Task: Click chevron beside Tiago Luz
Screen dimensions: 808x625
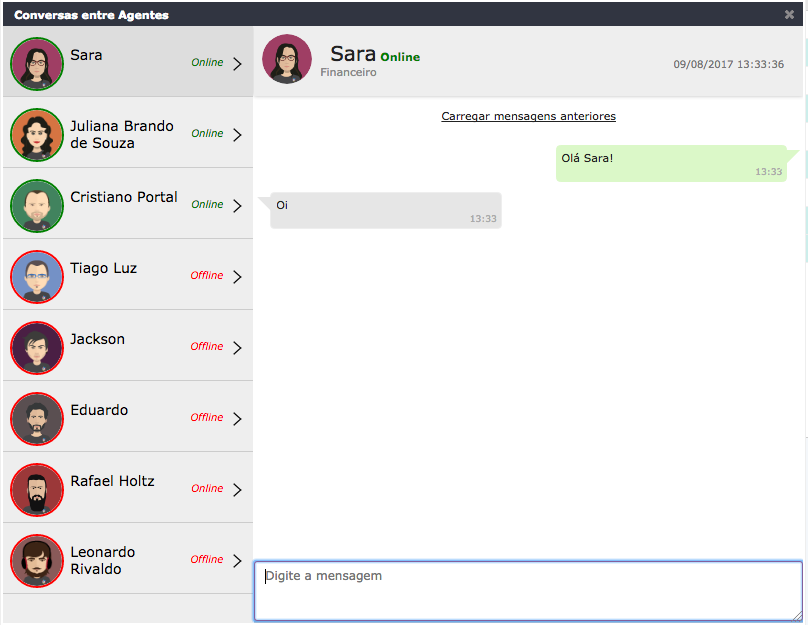Action: pyautogui.click(x=237, y=277)
